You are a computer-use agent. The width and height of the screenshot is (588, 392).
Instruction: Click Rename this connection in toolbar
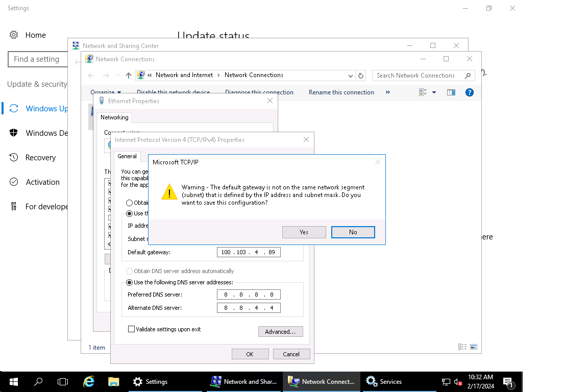click(341, 92)
